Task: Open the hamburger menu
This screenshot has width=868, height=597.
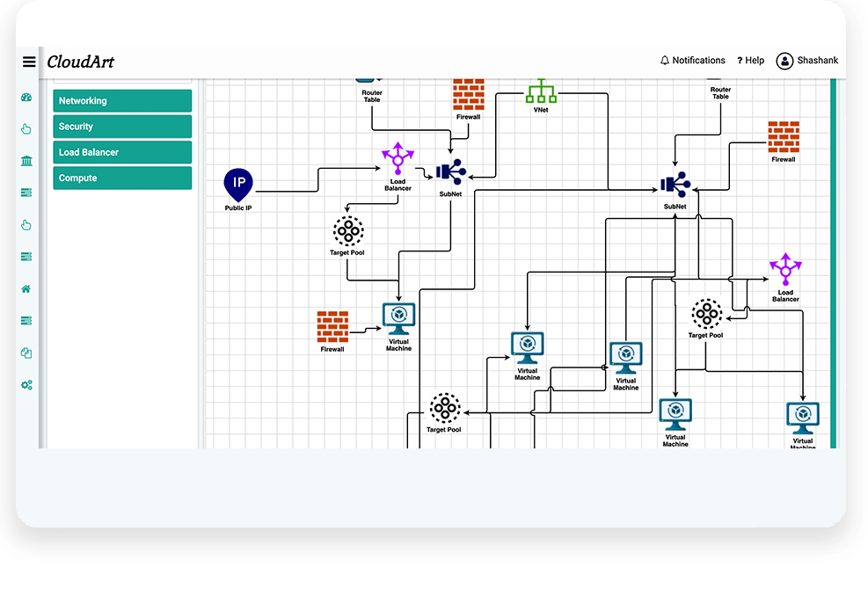Action: pyautogui.click(x=29, y=62)
